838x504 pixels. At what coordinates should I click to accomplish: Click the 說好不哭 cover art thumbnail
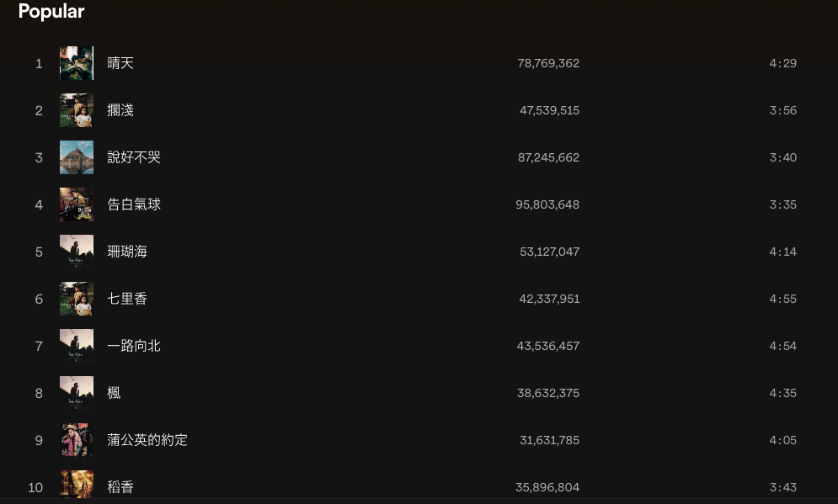pos(77,157)
